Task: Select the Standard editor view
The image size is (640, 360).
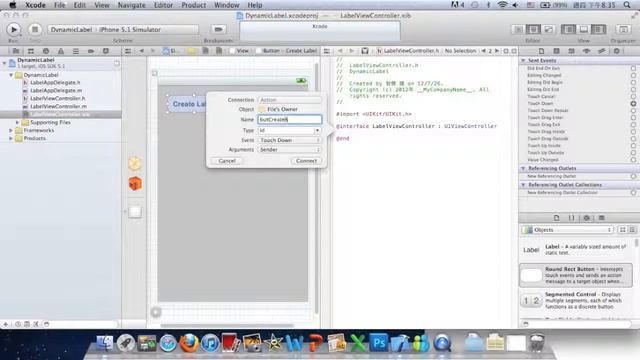Action: click(518, 29)
